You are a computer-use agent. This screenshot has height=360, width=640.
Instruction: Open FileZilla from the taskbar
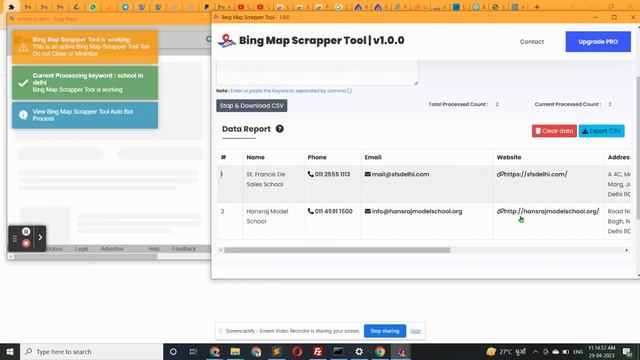[x=318, y=351]
